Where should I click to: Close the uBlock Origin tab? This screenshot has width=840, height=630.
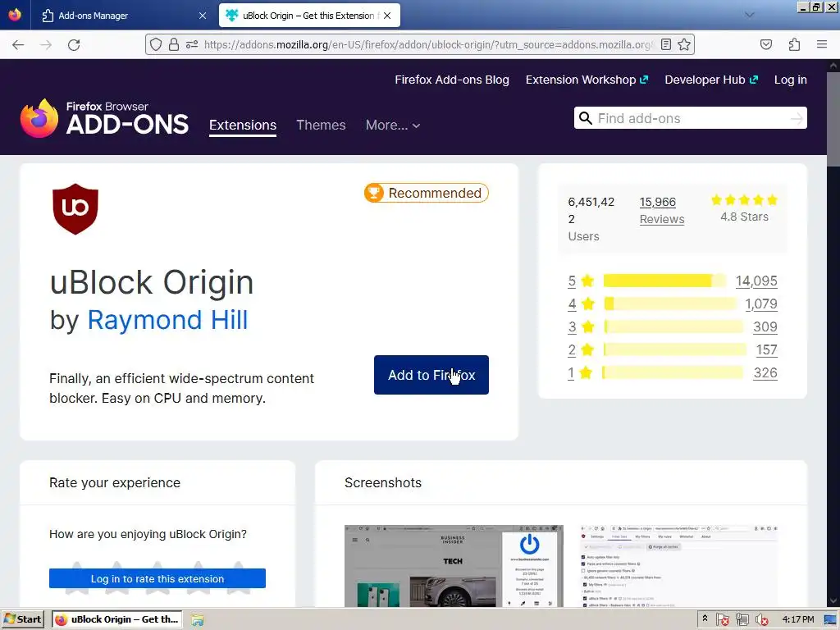[387, 16]
